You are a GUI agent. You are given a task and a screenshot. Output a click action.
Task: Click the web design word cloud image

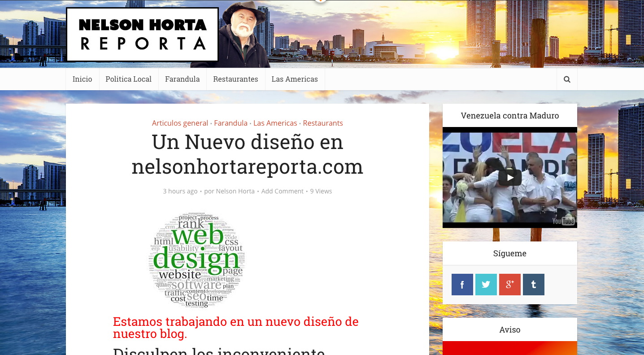[x=197, y=260]
